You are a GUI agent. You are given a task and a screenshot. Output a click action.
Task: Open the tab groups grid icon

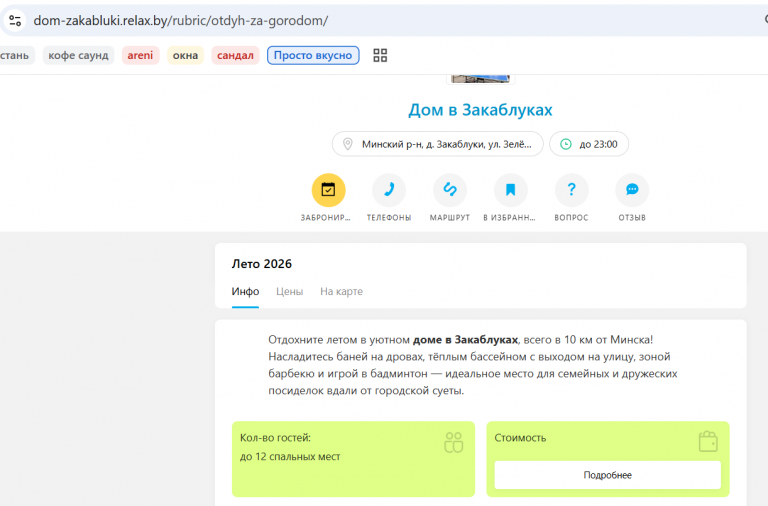[x=380, y=55]
